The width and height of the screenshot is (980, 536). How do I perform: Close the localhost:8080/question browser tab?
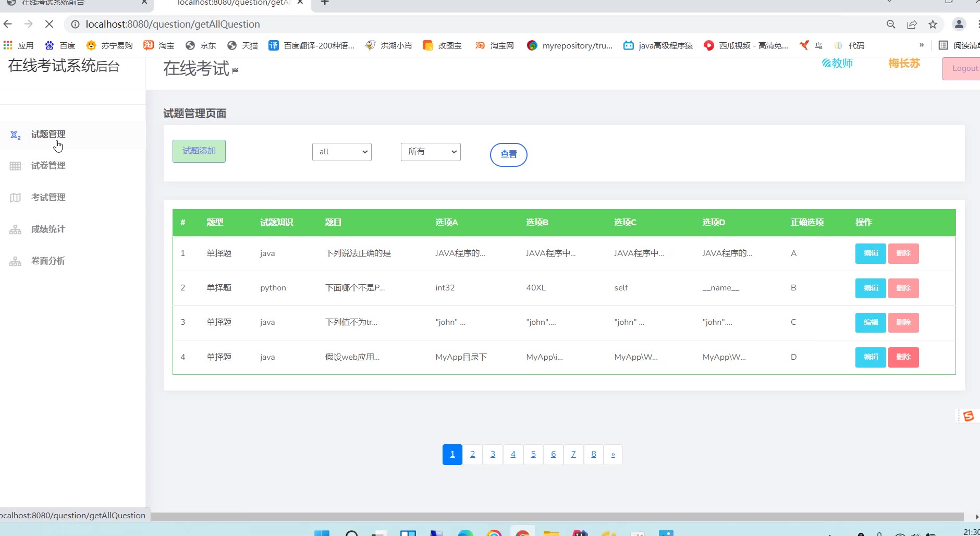300,2
